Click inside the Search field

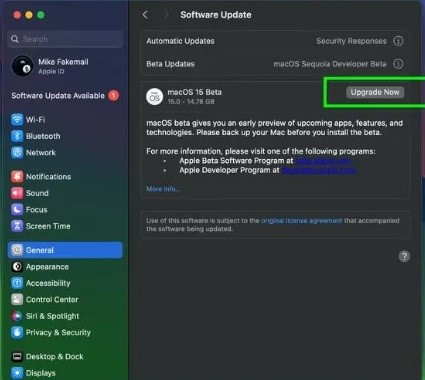click(x=65, y=39)
